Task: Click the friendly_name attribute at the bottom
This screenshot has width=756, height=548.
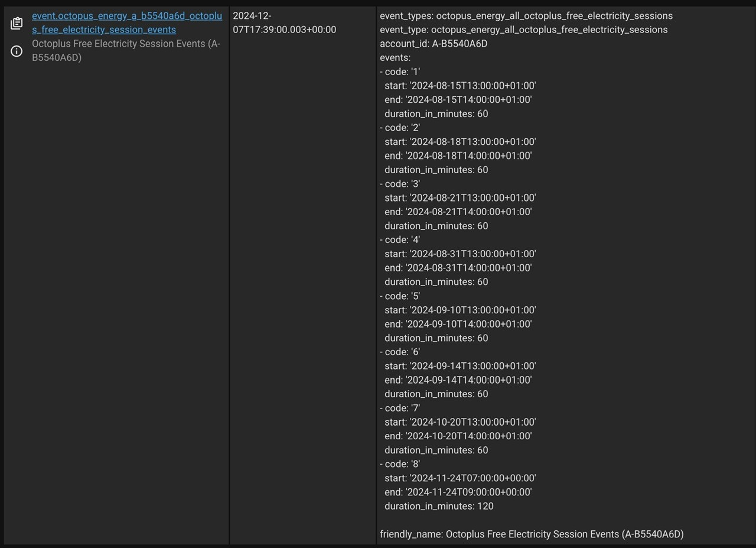Action: click(x=532, y=534)
